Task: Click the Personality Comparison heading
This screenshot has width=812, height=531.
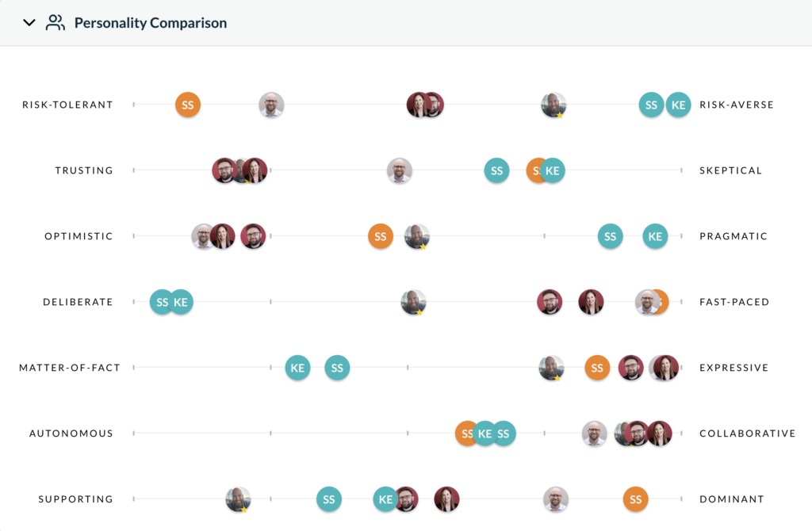Action: [151, 23]
